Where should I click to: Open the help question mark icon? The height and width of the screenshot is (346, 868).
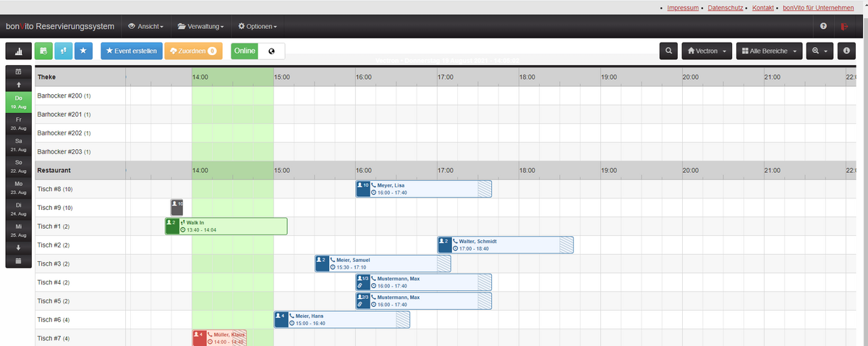[x=823, y=27]
